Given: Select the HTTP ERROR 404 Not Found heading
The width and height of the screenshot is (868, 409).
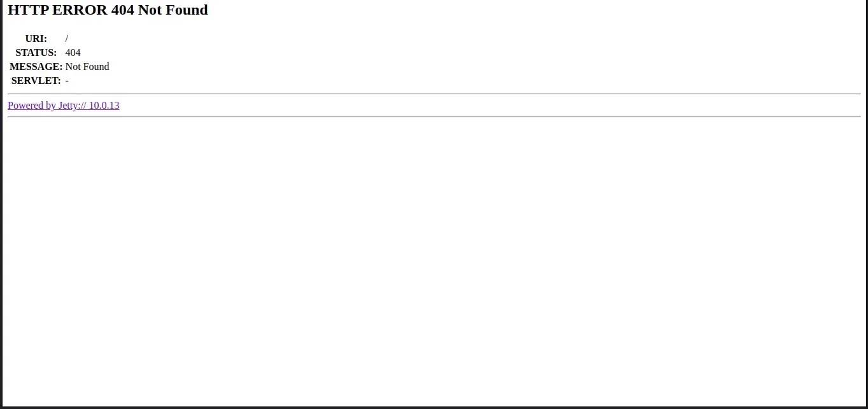Looking at the screenshot, I should click(108, 10).
